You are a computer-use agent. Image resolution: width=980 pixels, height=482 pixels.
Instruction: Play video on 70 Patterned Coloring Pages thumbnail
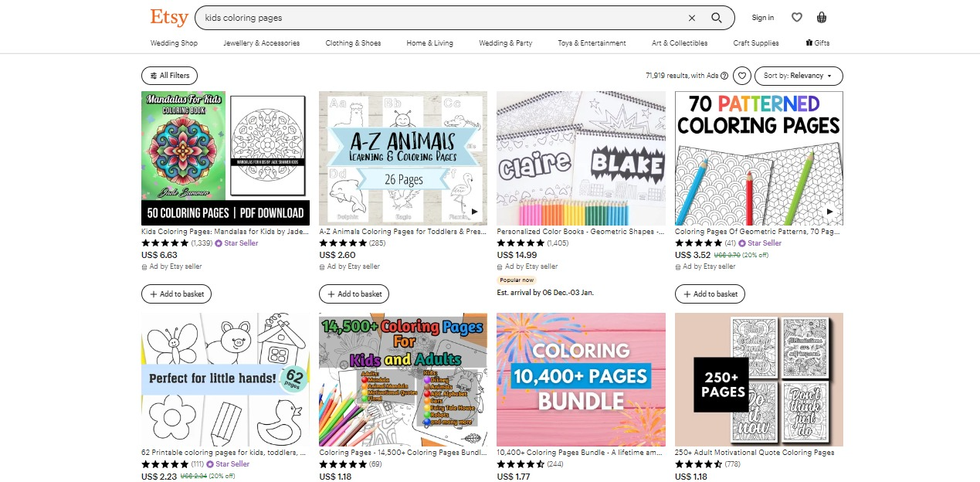(x=830, y=212)
